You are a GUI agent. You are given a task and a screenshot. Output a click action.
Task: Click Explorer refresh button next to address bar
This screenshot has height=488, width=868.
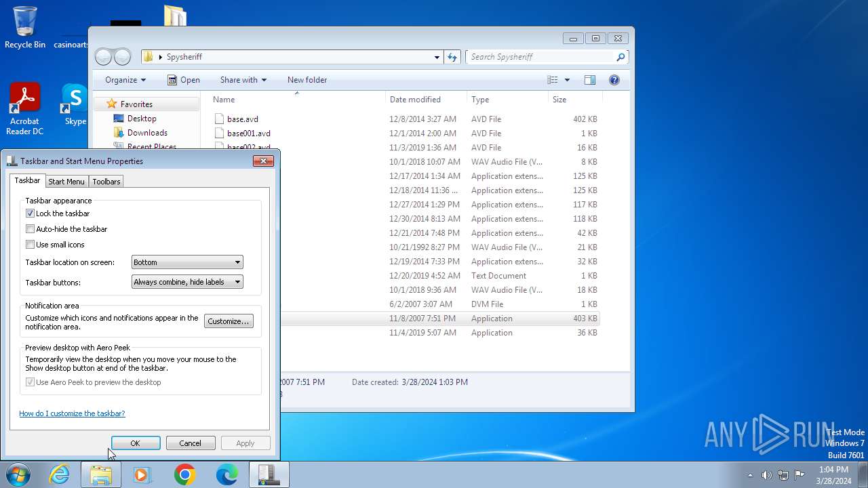point(452,57)
